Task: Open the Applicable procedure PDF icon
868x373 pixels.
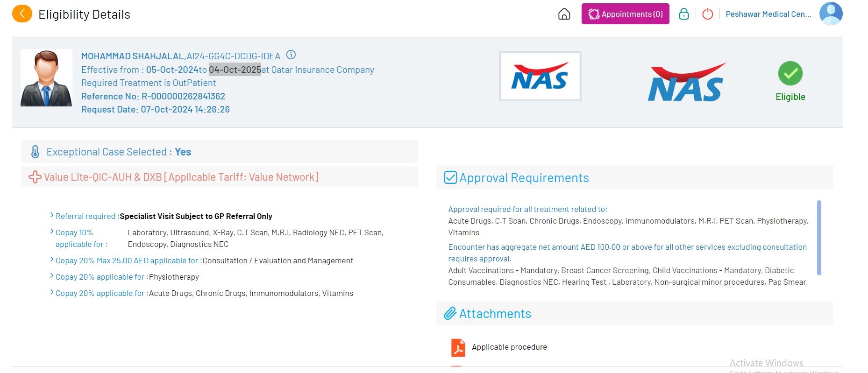Action: [x=458, y=347]
